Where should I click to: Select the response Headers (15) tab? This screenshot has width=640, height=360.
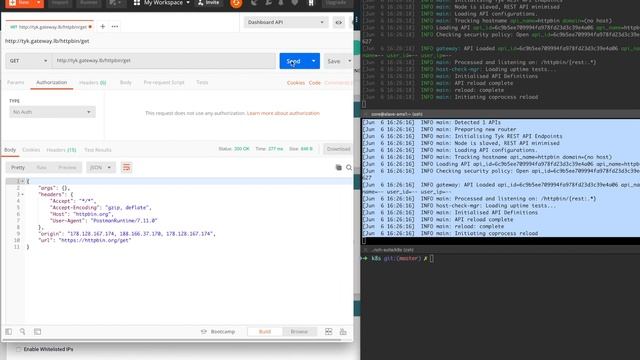point(61,150)
